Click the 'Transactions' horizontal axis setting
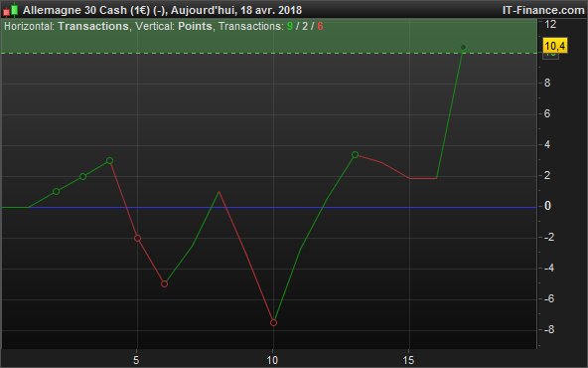The image size is (588, 368). pyautogui.click(x=93, y=26)
